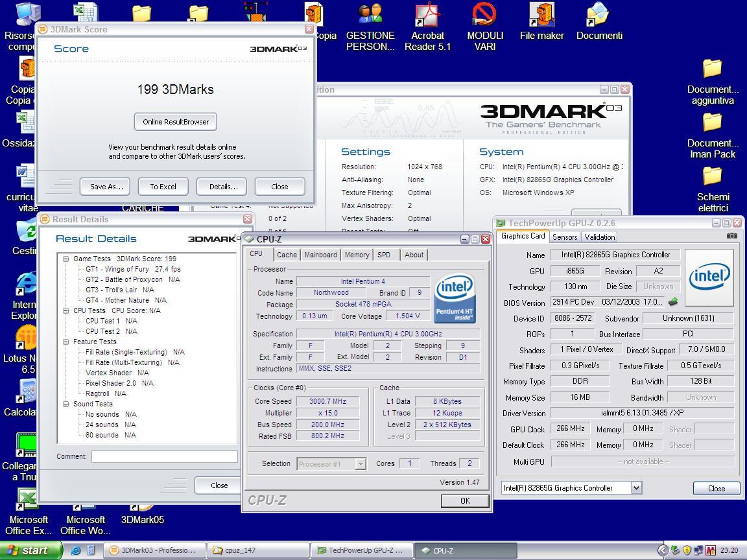Click the Online ResultBrowser button
The image size is (747, 560).
(x=175, y=122)
